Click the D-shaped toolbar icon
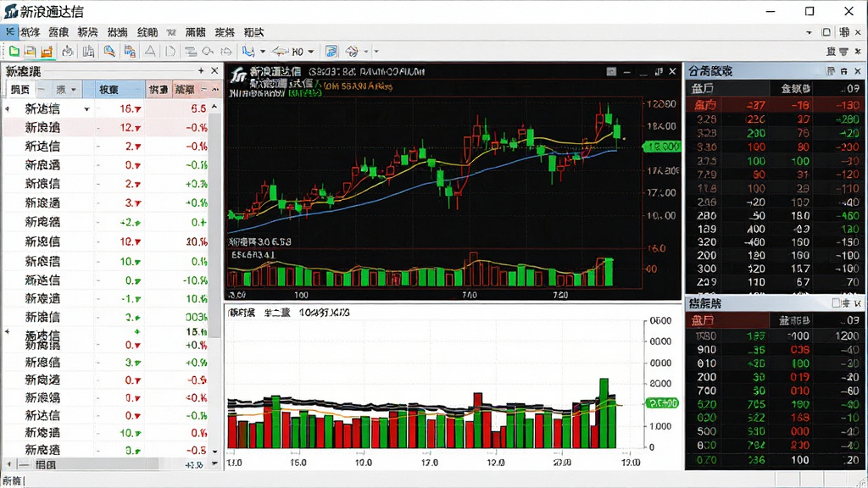Image resolution: width=868 pixels, height=488 pixels. coord(170,52)
